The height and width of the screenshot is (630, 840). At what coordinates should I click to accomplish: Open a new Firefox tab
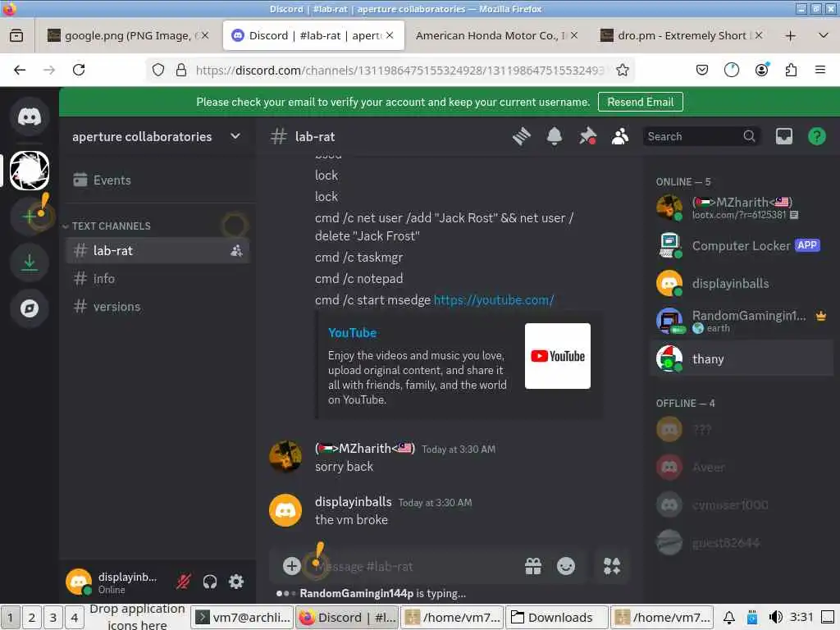point(790,36)
